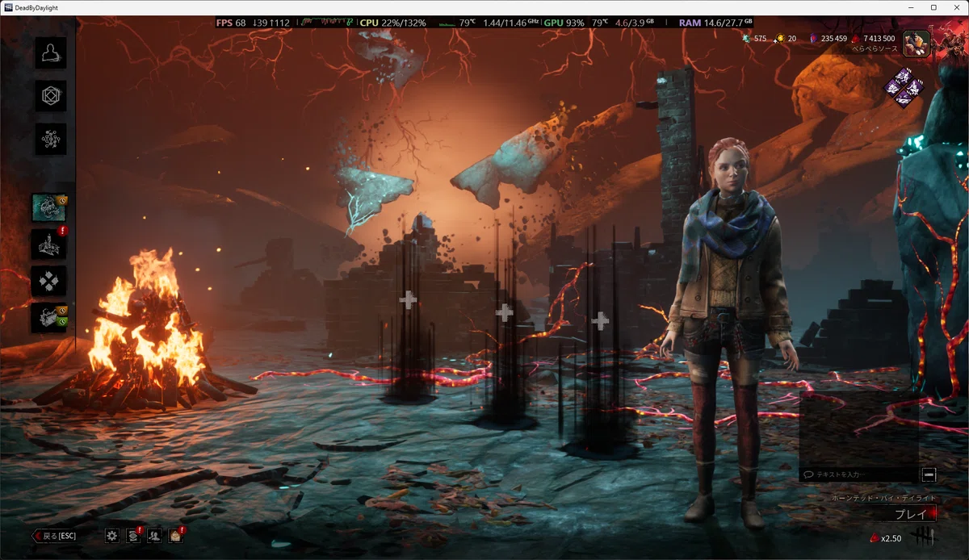Click the x2.50 bloodpoint bonus indicator
The image size is (969, 560).
coord(885,538)
